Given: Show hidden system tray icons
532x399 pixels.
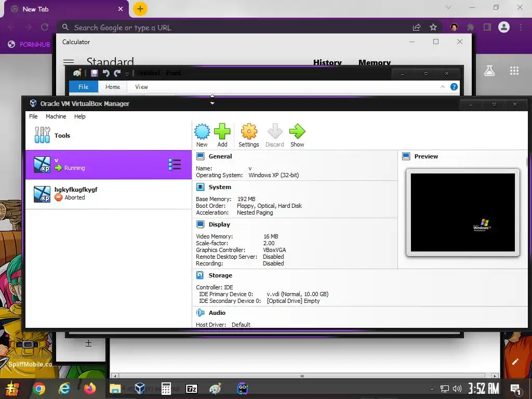Looking at the screenshot, I should click(x=432, y=389).
